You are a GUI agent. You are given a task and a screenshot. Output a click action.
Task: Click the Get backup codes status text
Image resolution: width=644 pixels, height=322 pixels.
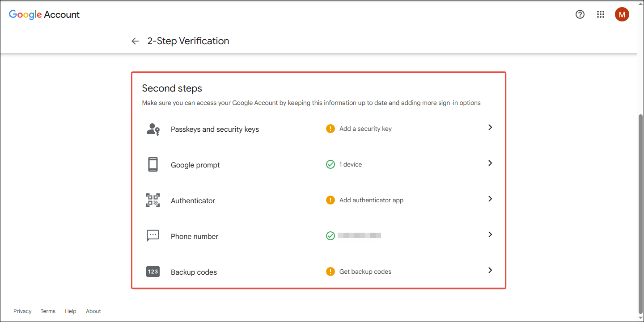click(x=365, y=272)
